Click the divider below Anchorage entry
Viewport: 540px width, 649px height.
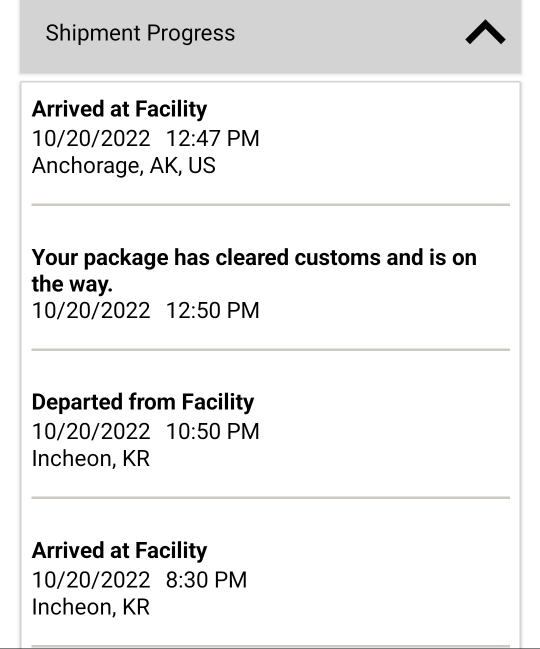tap(271, 204)
